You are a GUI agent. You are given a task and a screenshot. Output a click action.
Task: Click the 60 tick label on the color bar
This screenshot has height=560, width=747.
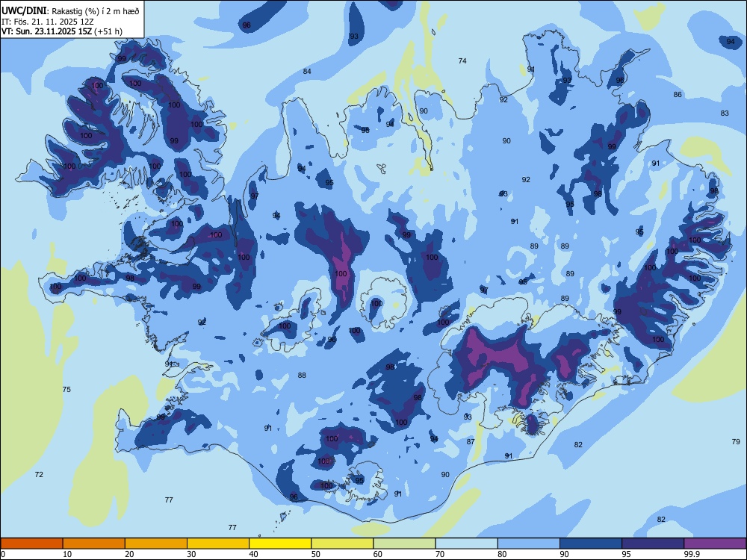tap(378, 554)
